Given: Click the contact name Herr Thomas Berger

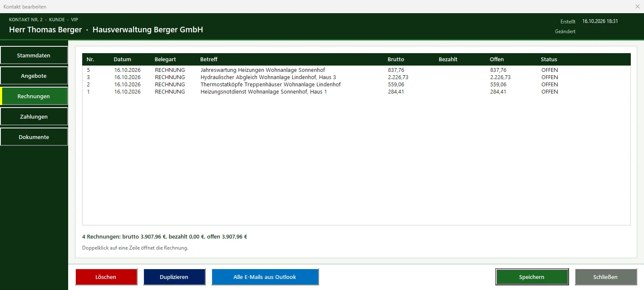Looking at the screenshot, I should point(46,30).
